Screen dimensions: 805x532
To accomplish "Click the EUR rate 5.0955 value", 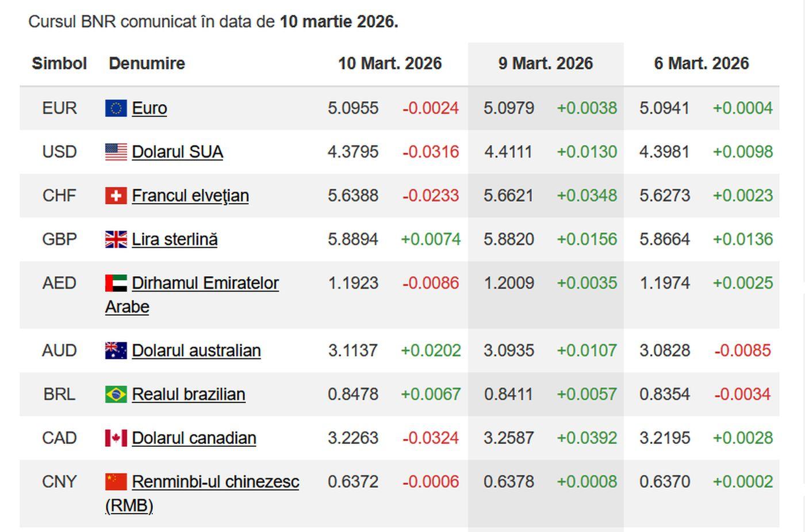I will pyautogui.click(x=353, y=108).
